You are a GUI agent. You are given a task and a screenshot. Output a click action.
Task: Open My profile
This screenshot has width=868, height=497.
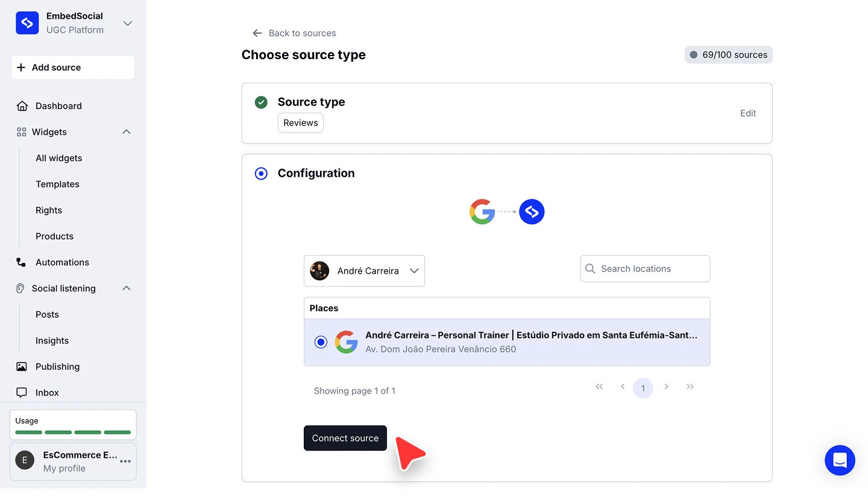click(x=64, y=468)
